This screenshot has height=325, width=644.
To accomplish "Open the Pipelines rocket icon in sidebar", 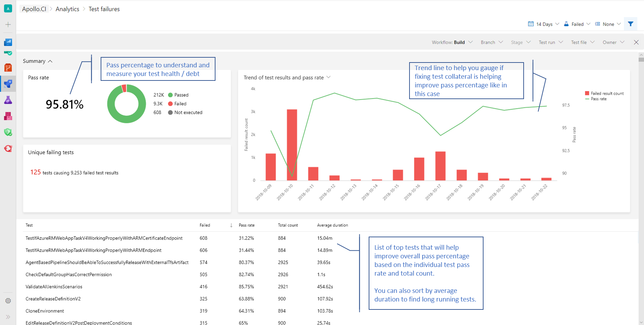I will pos(8,84).
